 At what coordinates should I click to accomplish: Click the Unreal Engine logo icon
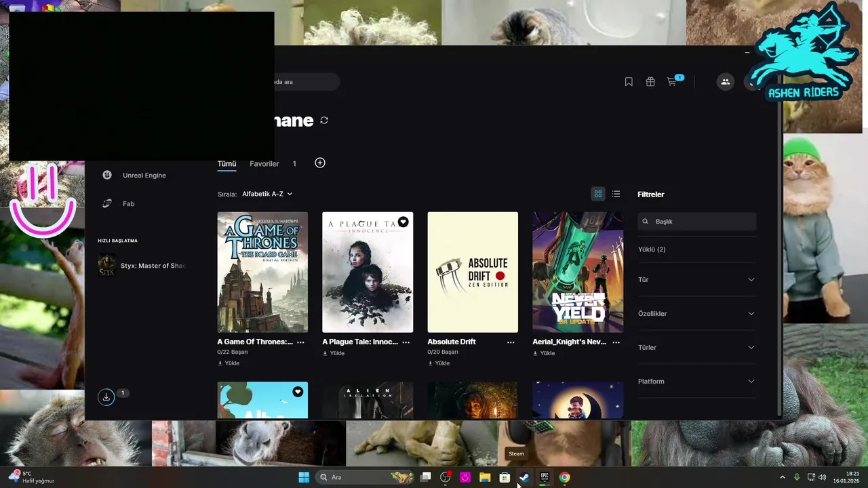(107, 175)
